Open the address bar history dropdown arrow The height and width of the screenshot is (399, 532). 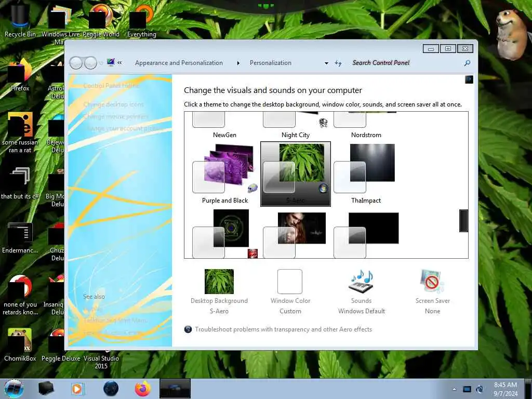pyautogui.click(x=326, y=63)
